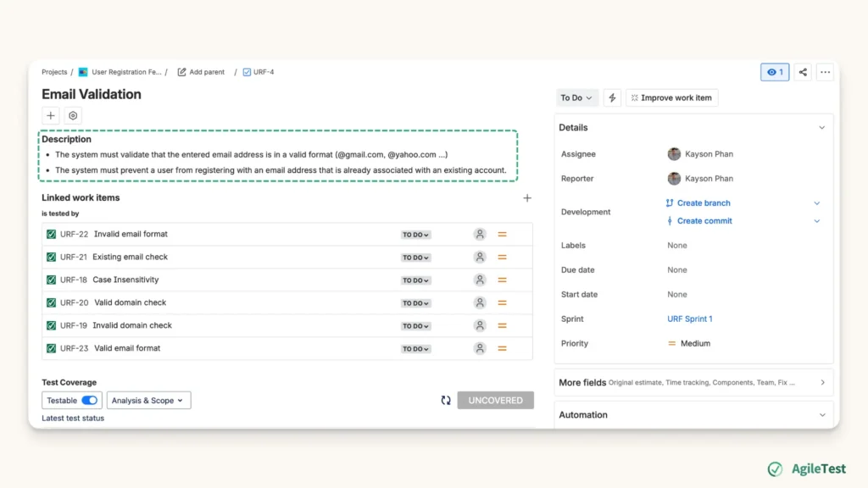868x488 pixels.
Task: Click the plus add button under title
Action: pos(51,115)
